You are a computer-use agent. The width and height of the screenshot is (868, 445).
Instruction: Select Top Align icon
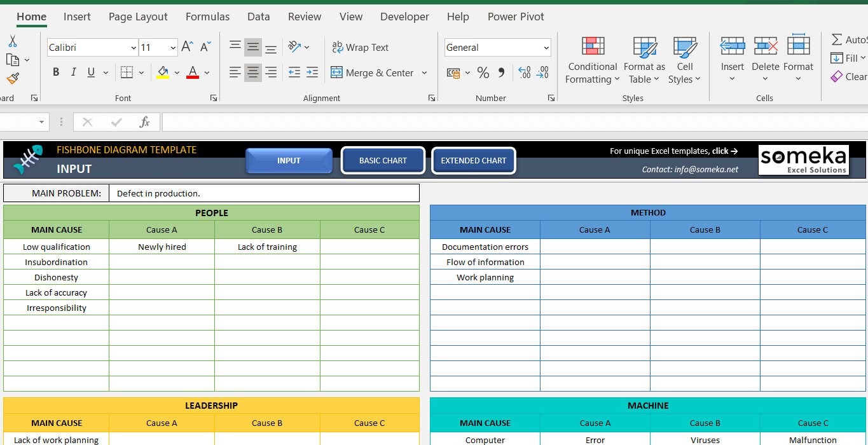point(235,47)
